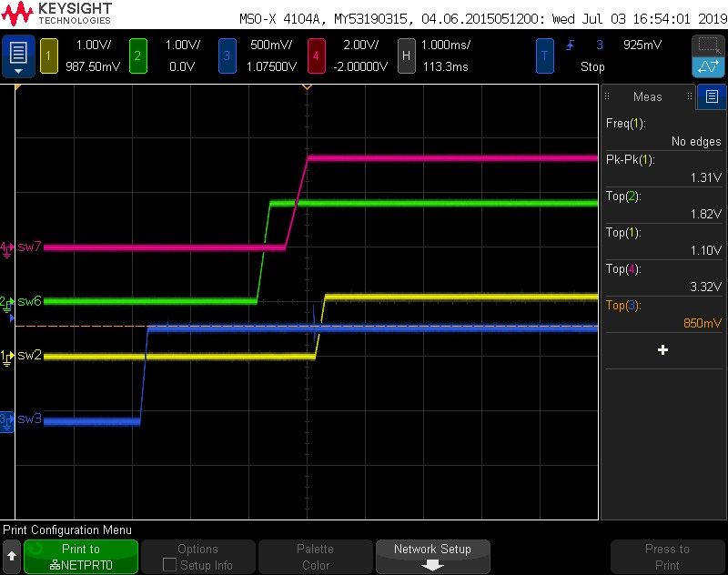Screen dimensions: 728x575
Task: Select the Freq(1) measurement
Action: [663, 132]
